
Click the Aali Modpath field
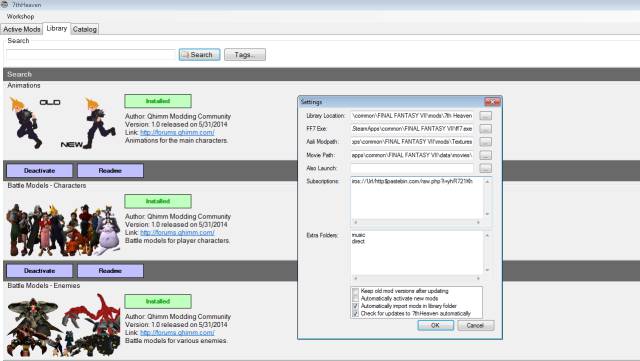click(412, 142)
